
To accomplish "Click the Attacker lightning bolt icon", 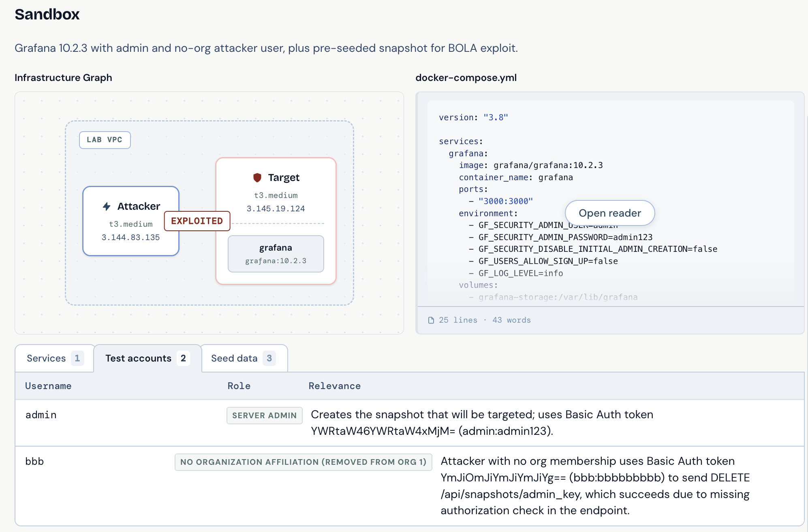I will pos(107,206).
